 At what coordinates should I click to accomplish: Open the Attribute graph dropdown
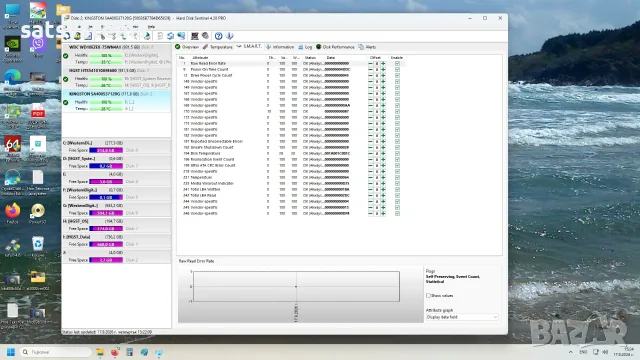[x=462, y=317]
